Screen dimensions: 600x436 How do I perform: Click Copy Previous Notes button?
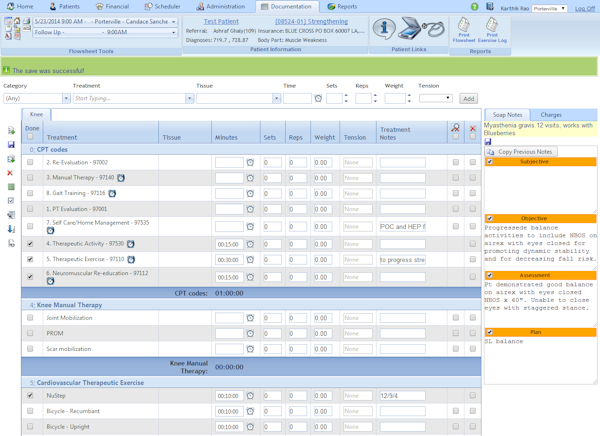[x=521, y=152]
